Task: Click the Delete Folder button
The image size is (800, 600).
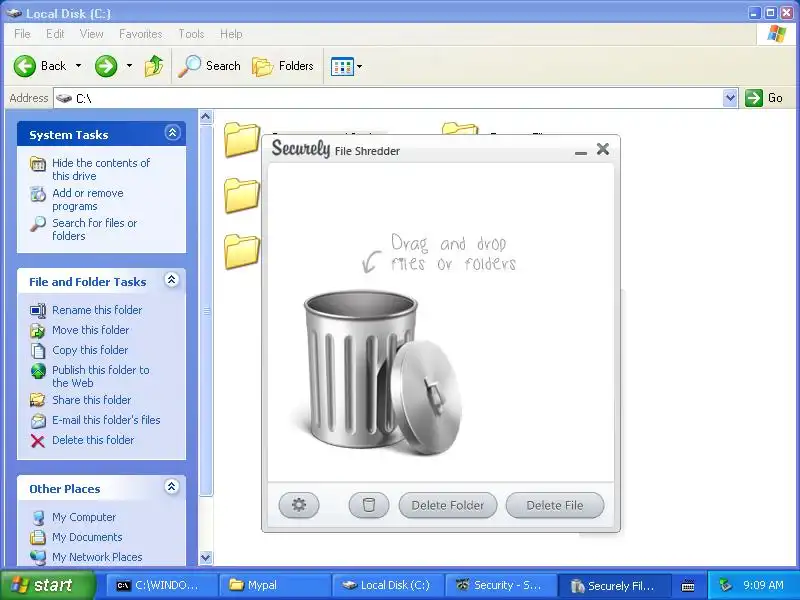Action: coord(447,505)
